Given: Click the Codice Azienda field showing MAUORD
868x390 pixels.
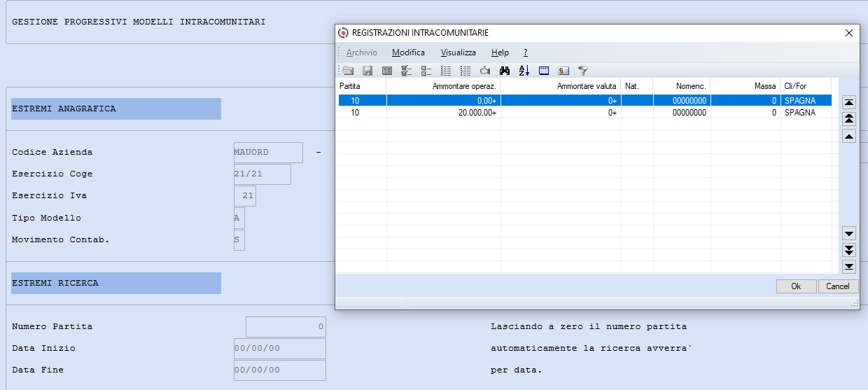Looking at the screenshot, I should point(268,153).
